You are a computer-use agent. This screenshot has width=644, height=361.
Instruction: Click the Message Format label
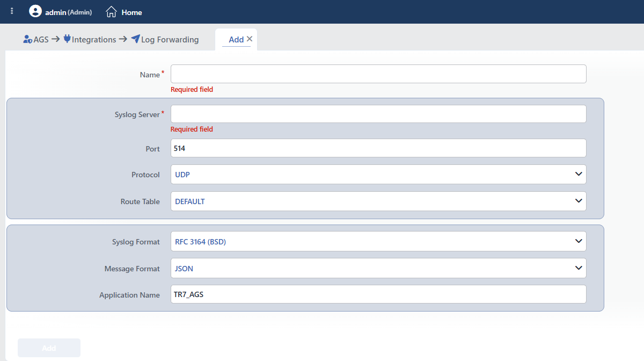click(x=132, y=269)
